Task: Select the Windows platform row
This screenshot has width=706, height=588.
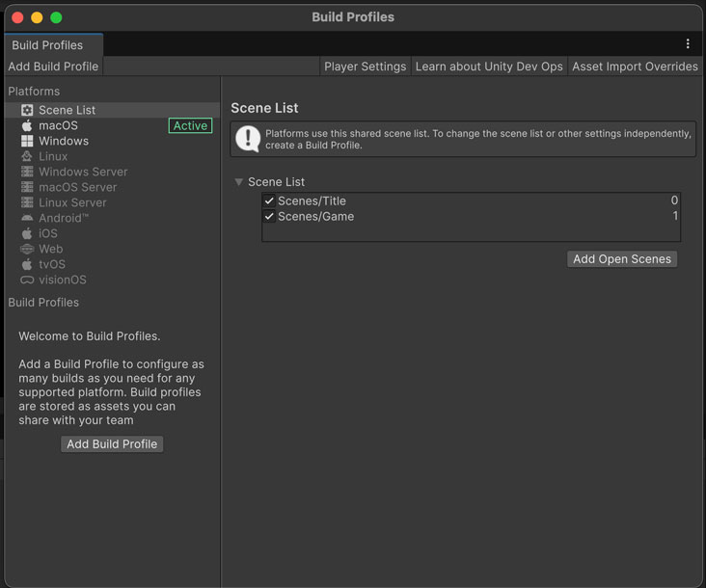Action: tap(112, 141)
